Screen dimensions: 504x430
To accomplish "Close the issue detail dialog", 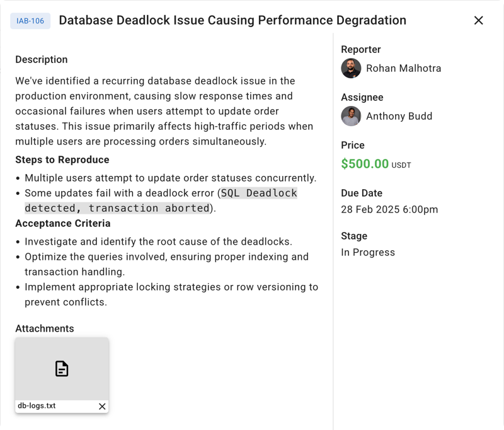I will 479,20.
